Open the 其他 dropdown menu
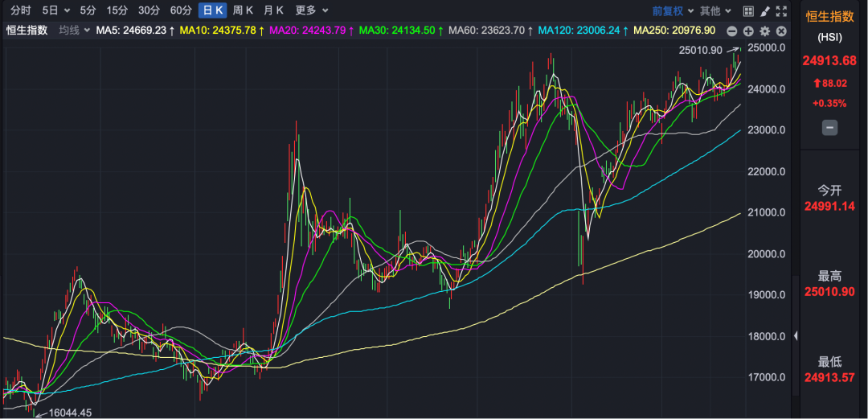The image size is (868, 419). [x=716, y=10]
